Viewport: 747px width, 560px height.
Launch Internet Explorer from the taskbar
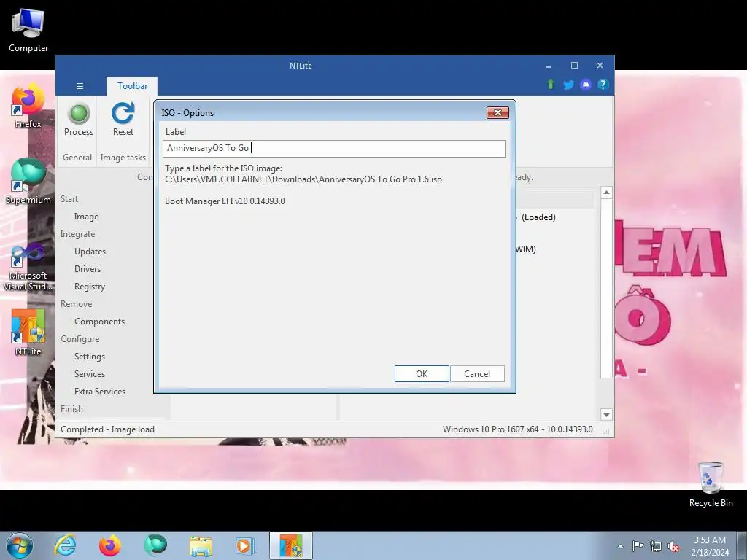(x=65, y=545)
